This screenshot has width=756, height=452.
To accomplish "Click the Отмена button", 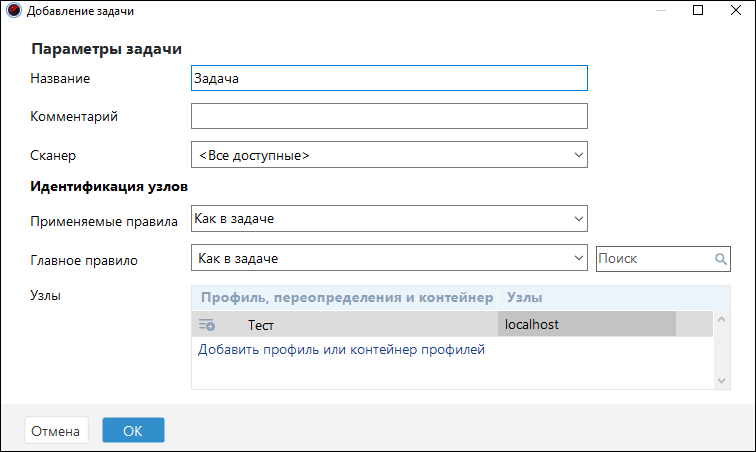I will pyautogui.click(x=56, y=430).
